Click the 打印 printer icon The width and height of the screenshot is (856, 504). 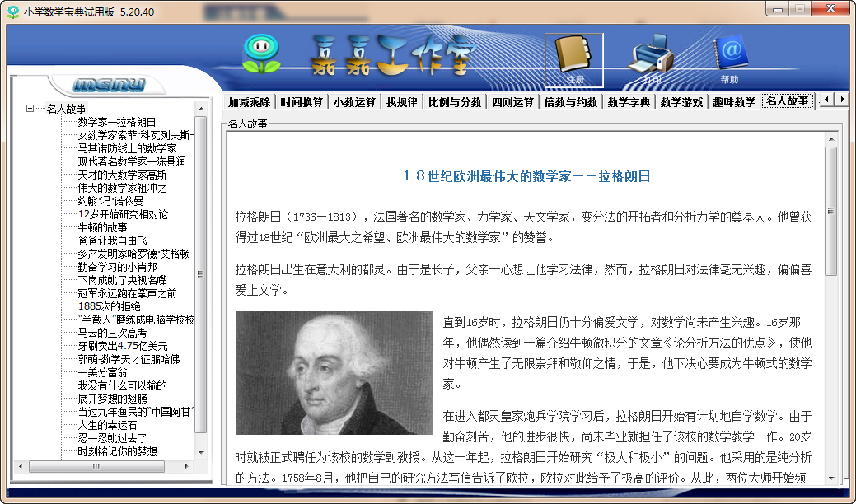(652, 59)
